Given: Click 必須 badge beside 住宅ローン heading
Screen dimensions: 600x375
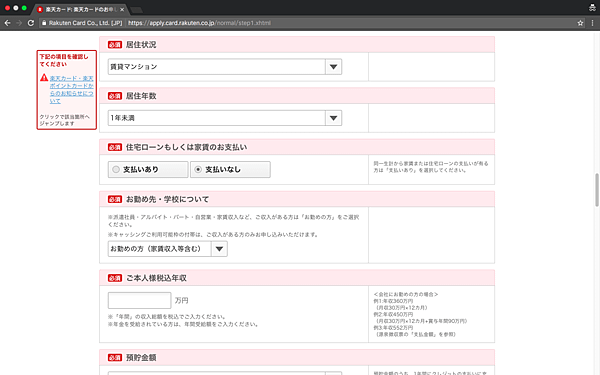Looking at the screenshot, I should (x=115, y=147).
